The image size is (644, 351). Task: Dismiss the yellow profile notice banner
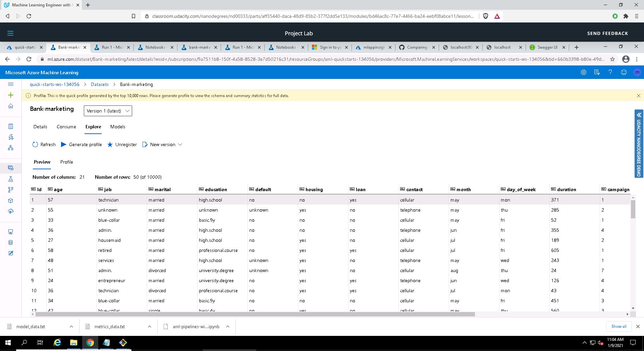(x=638, y=96)
